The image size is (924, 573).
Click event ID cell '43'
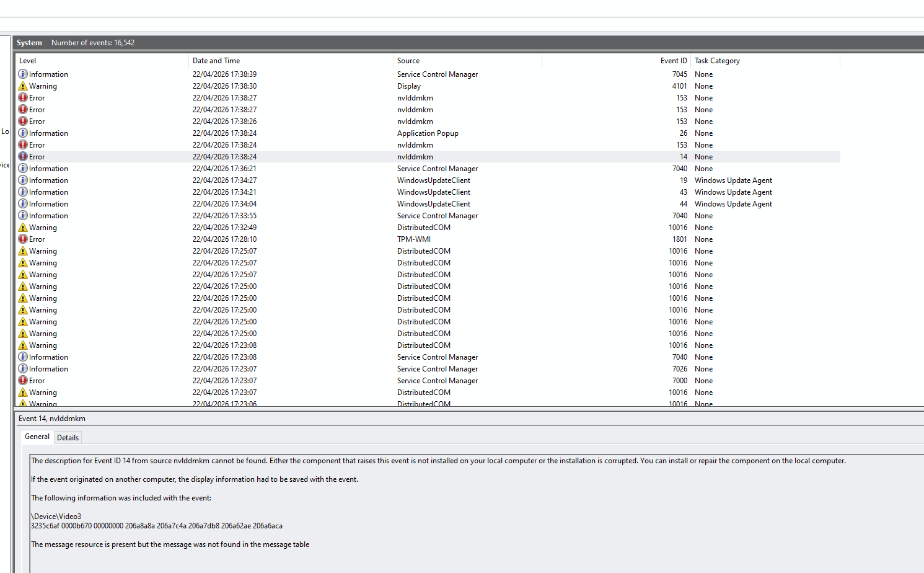tap(683, 192)
